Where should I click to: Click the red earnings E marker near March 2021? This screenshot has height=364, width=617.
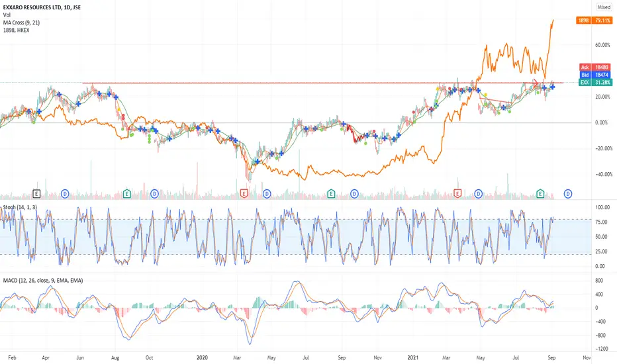click(457, 194)
